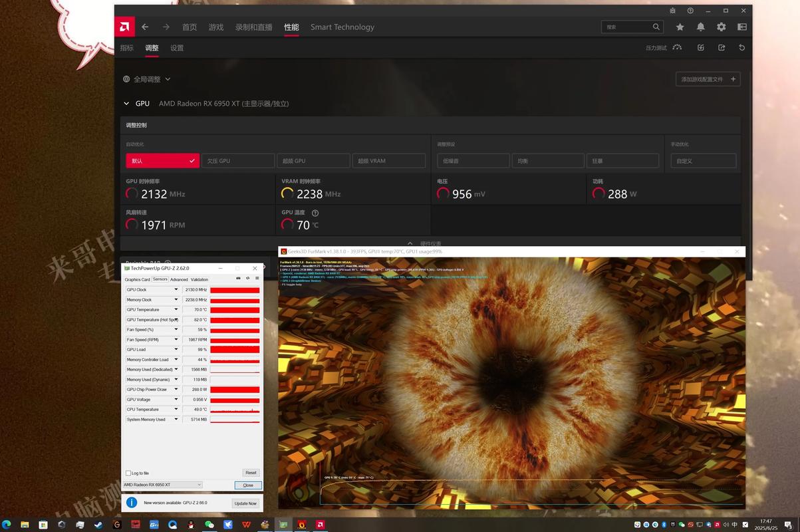Click the taskbar clock 17:47
Image resolution: width=800 pixels, height=532 pixels.
767,521
